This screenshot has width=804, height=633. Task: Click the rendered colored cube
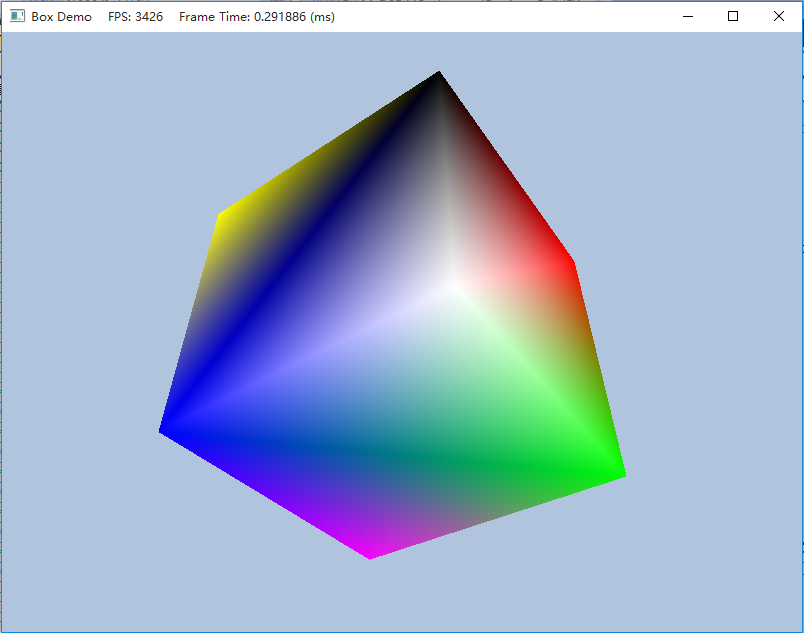coord(392,315)
